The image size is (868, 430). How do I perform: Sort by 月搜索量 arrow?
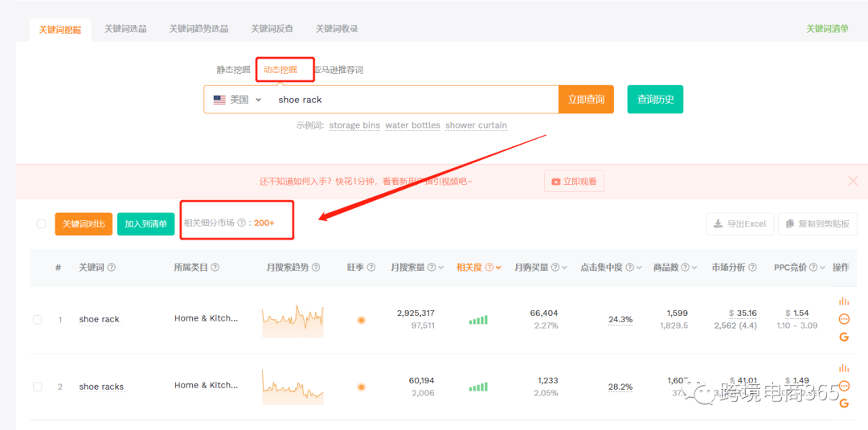pos(441,268)
